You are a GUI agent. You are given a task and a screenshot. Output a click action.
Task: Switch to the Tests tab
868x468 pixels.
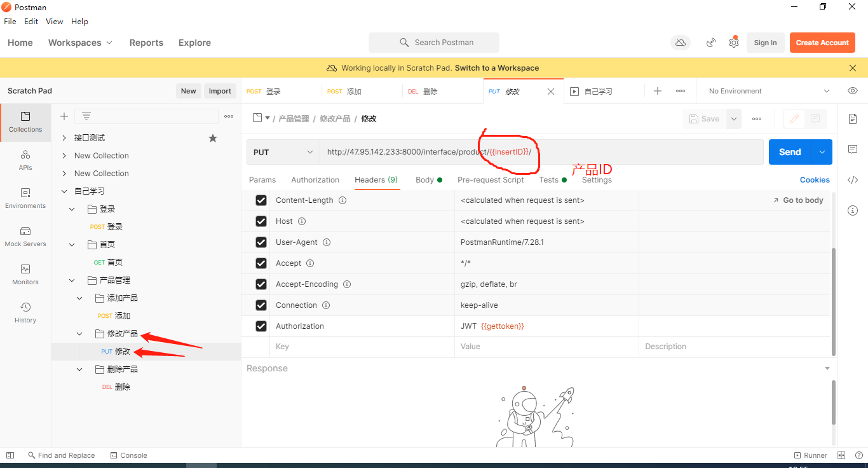[552, 180]
